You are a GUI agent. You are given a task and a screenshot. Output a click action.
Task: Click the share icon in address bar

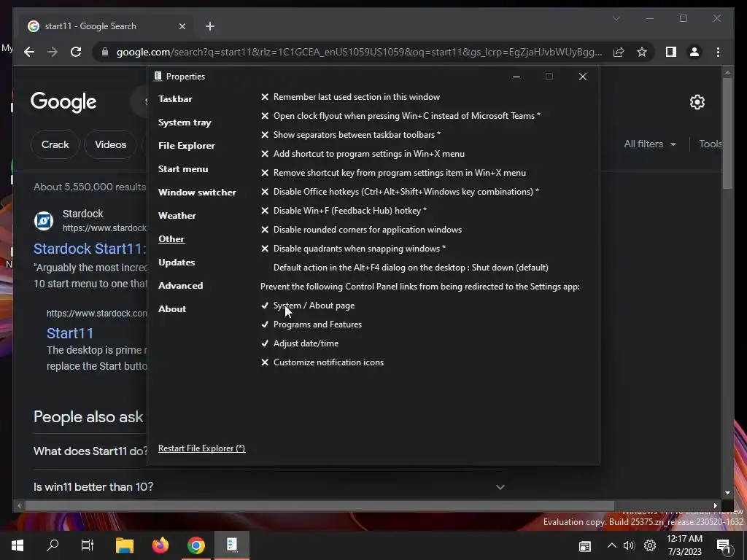(619, 52)
